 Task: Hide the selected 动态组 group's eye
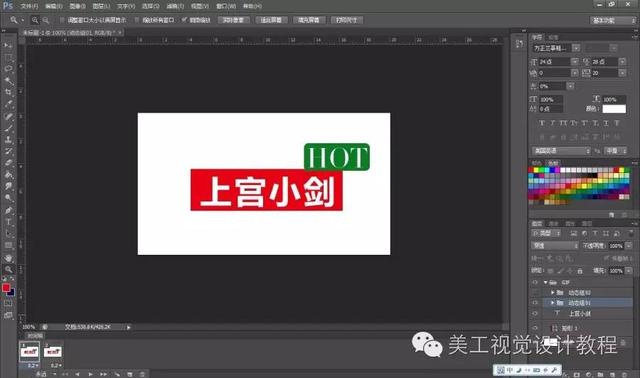point(535,303)
